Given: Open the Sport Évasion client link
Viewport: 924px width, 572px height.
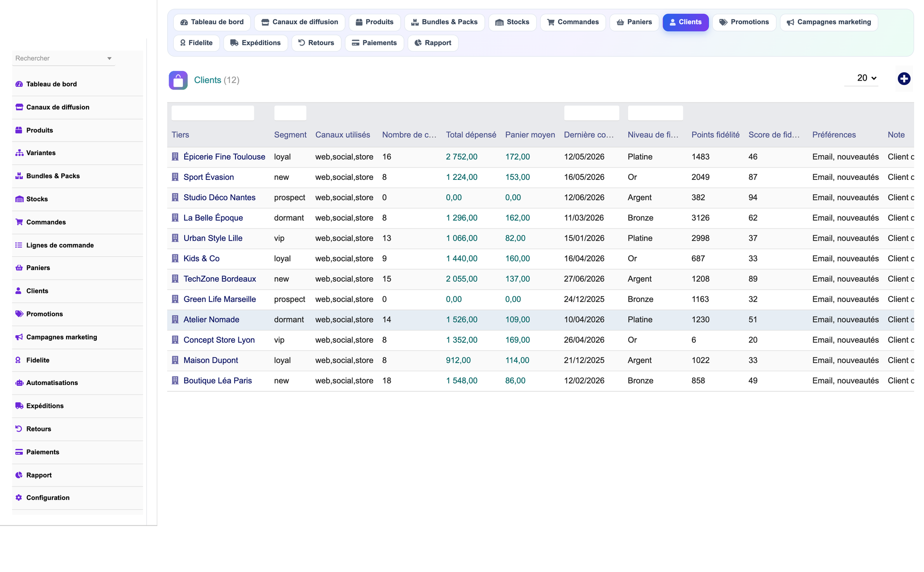Looking at the screenshot, I should pyautogui.click(x=208, y=177).
